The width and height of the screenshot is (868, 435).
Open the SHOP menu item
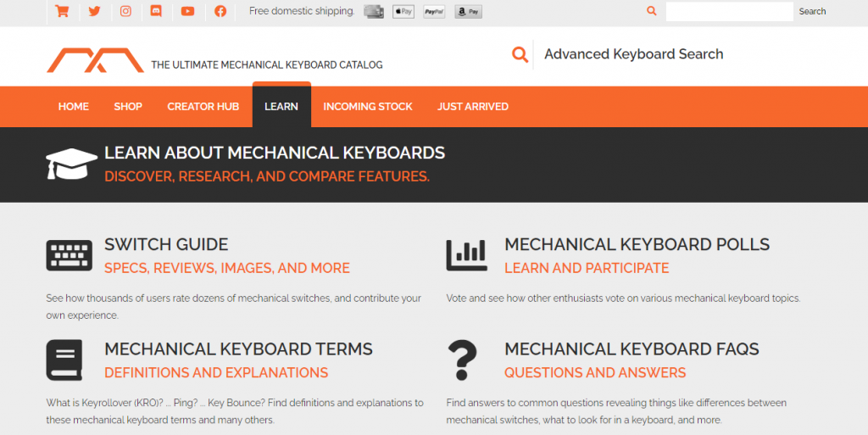[x=128, y=106]
